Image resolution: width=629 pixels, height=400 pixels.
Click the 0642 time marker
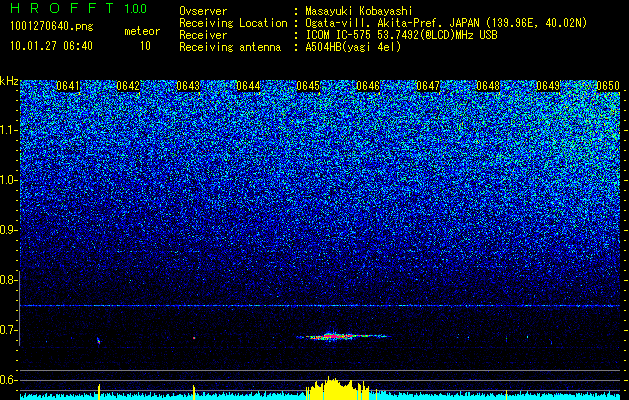point(128,86)
